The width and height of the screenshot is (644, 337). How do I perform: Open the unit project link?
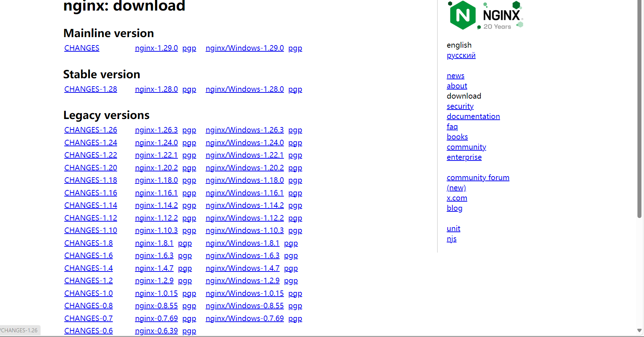tap(453, 229)
